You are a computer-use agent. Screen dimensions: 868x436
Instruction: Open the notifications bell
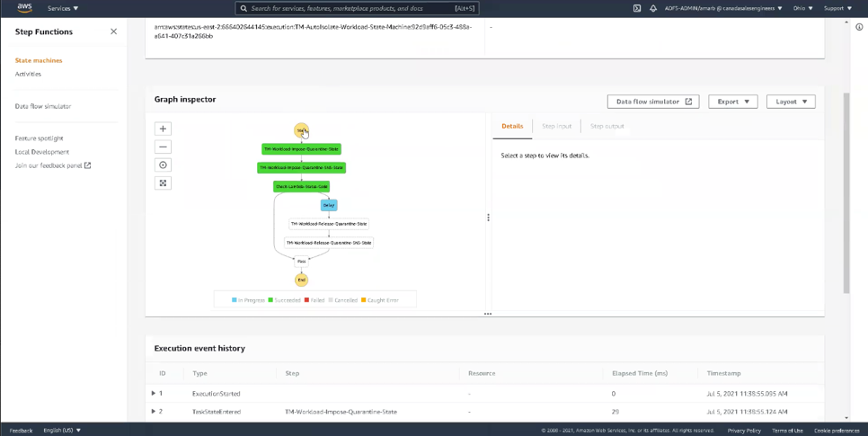[x=653, y=8]
